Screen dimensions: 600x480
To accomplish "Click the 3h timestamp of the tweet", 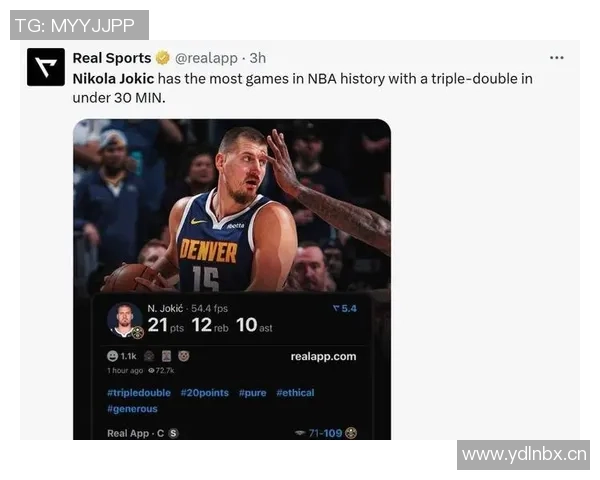I will [x=258, y=58].
